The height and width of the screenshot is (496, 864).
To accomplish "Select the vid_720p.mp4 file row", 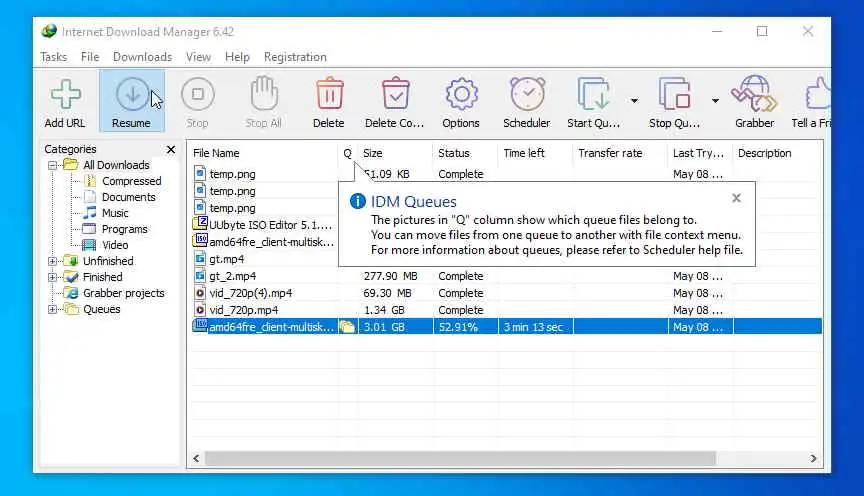I will 506,310.
